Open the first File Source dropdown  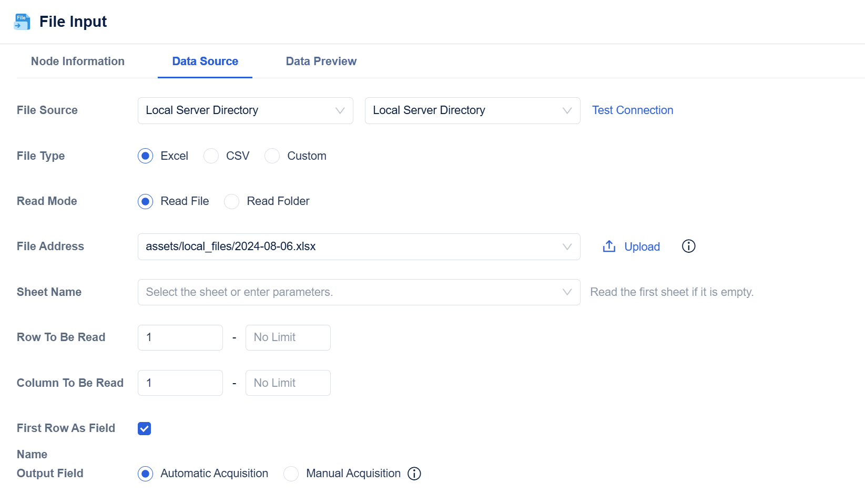pyautogui.click(x=245, y=110)
